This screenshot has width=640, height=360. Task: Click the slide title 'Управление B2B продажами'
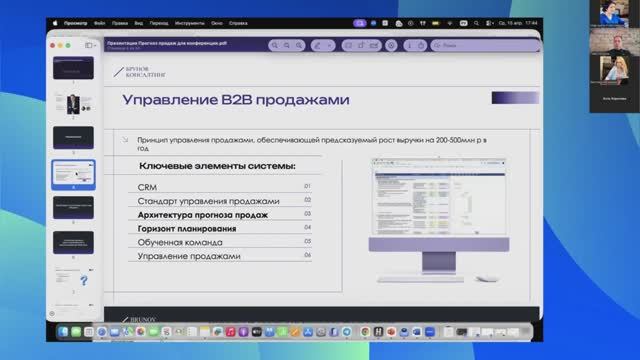point(236,100)
